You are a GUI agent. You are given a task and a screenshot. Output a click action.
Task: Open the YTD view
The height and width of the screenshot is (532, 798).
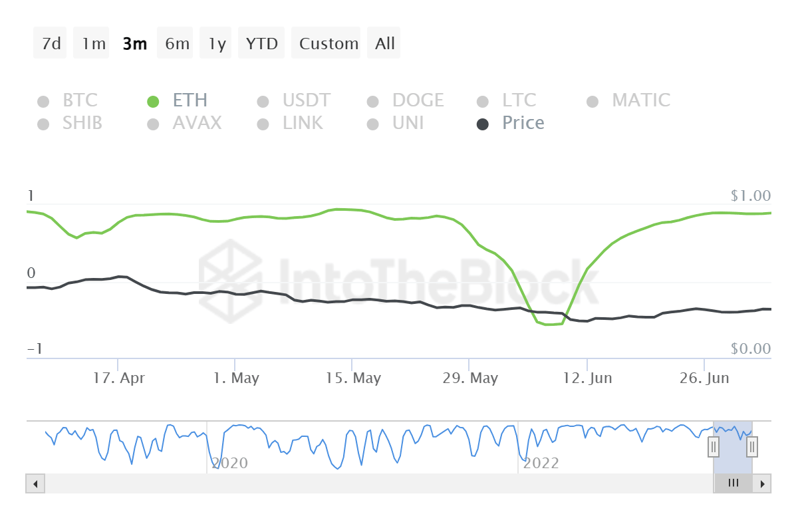(261, 43)
